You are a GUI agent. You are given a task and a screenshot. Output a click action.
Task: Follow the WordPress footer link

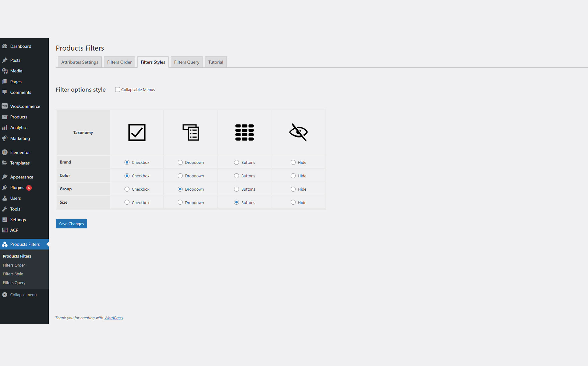click(113, 318)
